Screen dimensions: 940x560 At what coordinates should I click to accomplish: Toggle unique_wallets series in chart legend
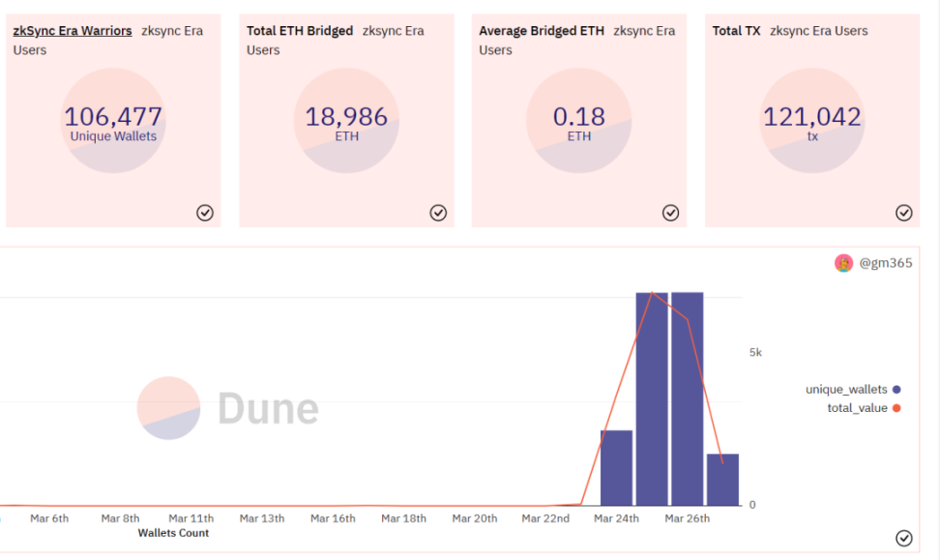pyautogui.click(x=846, y=390)
